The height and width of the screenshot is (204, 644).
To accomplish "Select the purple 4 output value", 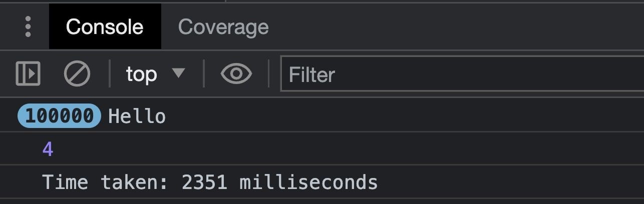I will (48, 149).
